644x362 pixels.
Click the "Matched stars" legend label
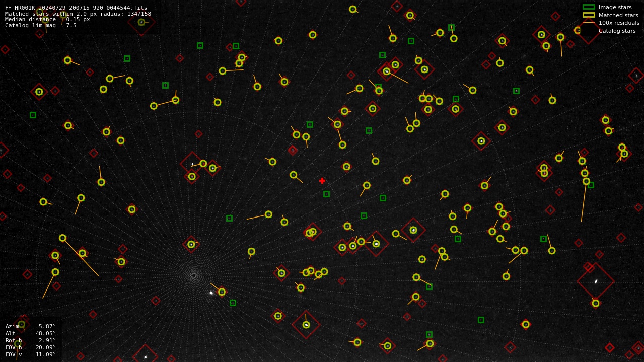point(618,15)
